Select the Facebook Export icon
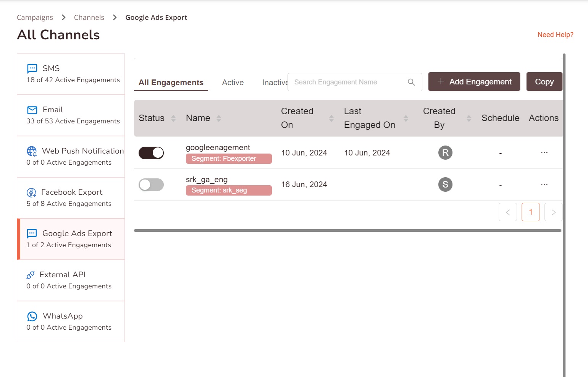 click(31, 193)
